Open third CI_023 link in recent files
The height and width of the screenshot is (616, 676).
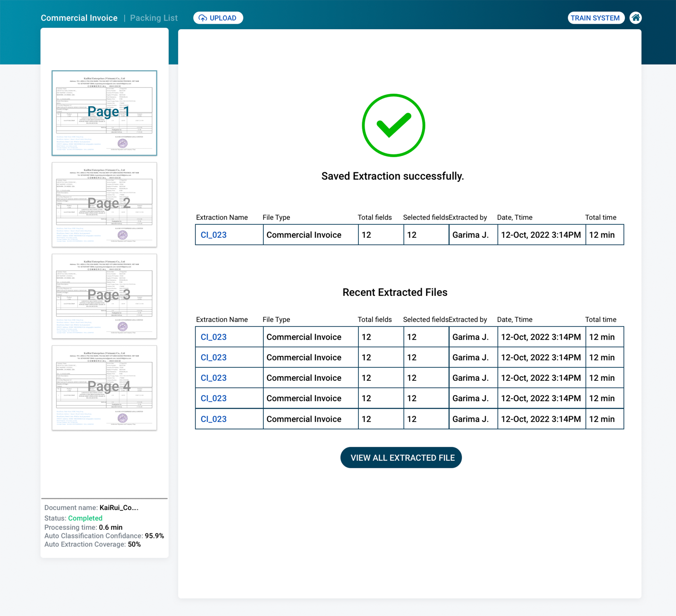[213, 378]
